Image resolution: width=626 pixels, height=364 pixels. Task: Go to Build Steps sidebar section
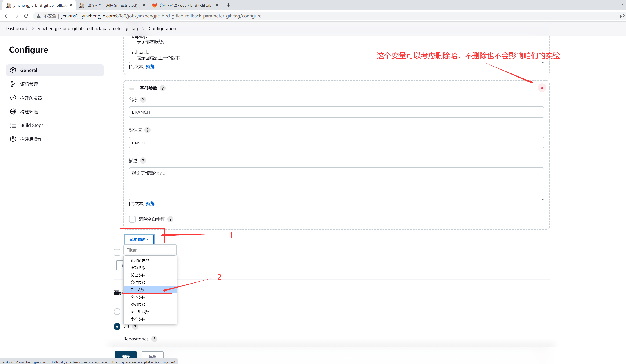32,125
